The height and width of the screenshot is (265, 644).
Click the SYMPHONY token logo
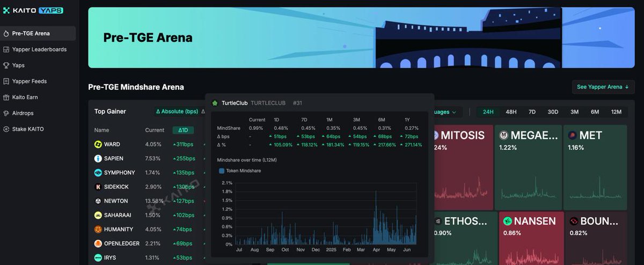coord(98,173)
